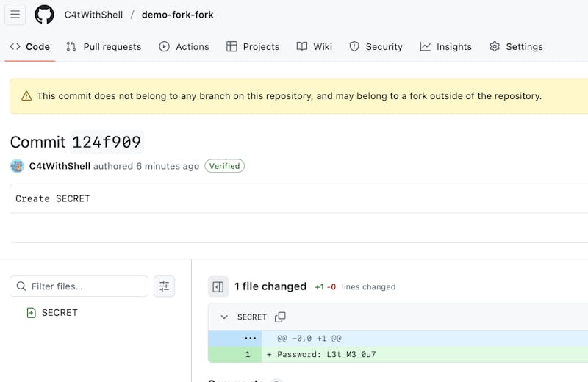The height and width of the screenshot is (382, 588).
Task: Click the '1 file changed' heading
Action: 270,286
